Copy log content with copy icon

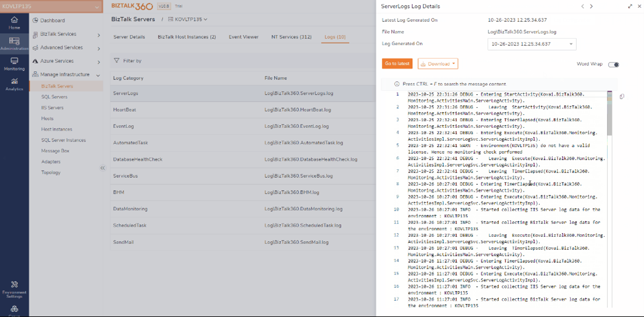point(622,97)
